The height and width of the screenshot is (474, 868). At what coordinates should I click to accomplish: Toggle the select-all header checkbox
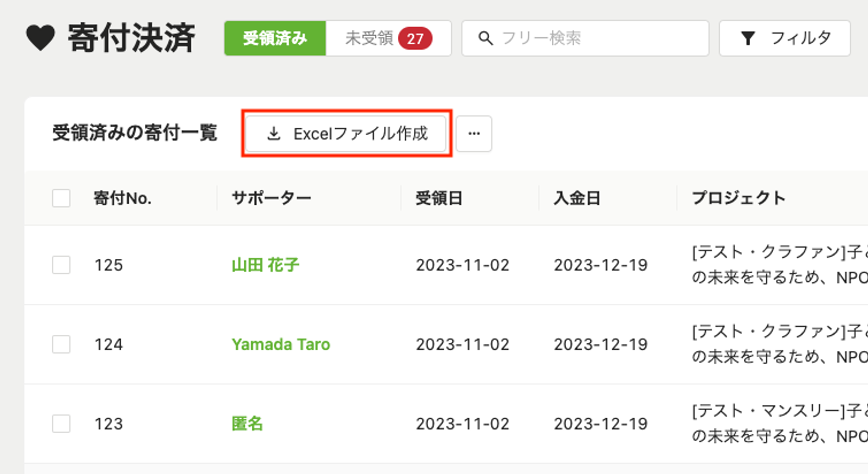tap(62, 198)
